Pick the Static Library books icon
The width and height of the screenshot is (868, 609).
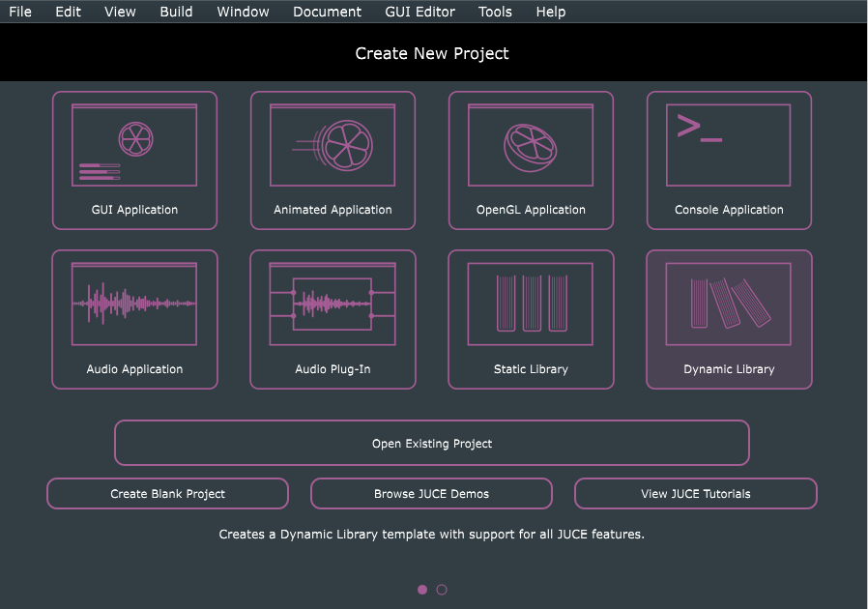[x=531, y=304]
